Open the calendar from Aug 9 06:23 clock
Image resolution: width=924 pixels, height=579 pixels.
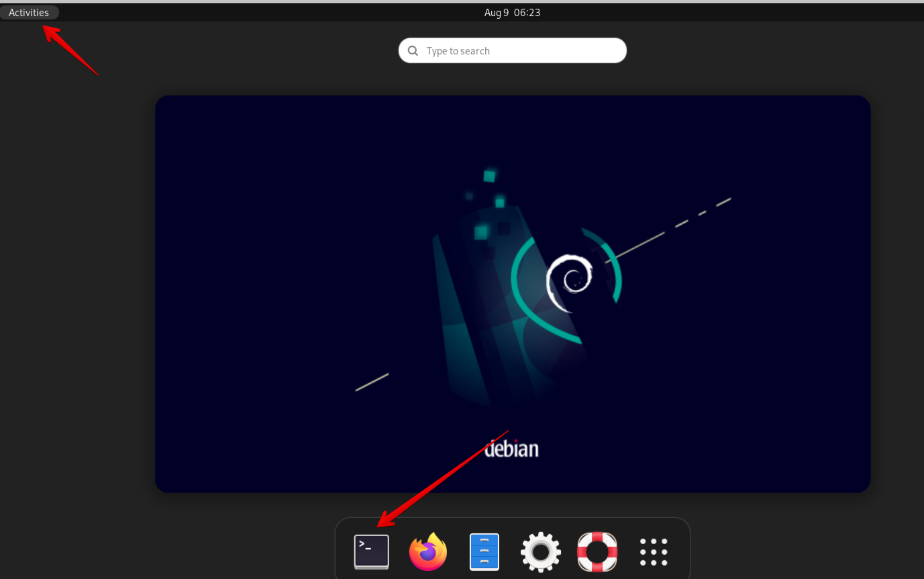point(512,13)
